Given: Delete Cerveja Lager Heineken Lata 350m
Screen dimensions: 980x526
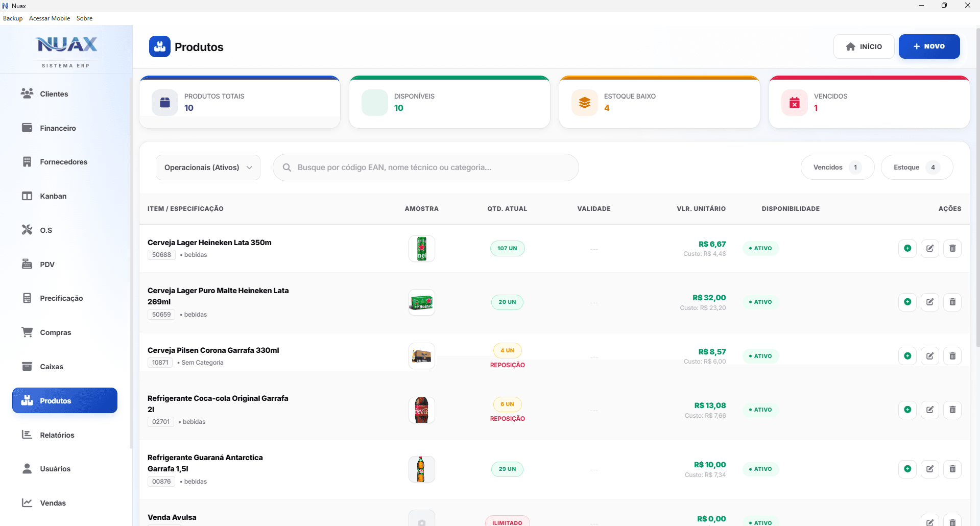Looking at the screenshot, I should point(952,248).
